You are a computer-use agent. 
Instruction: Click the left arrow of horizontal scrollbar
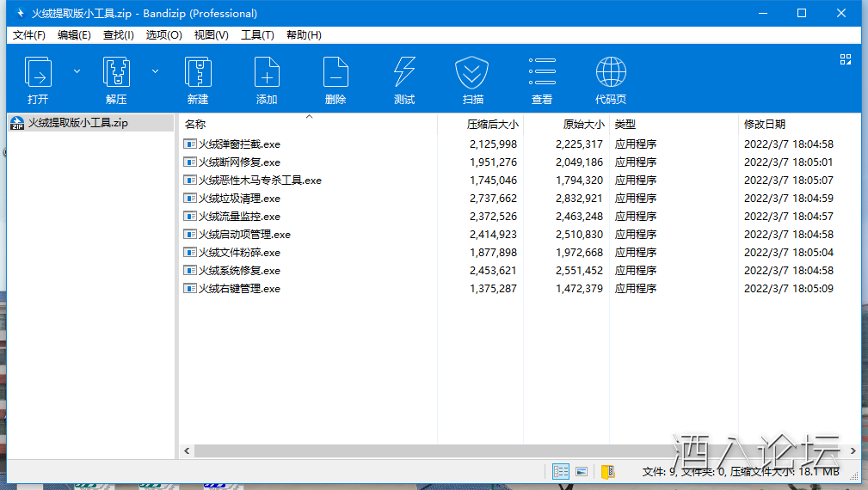pyautogui.click(x=188, y=451)
